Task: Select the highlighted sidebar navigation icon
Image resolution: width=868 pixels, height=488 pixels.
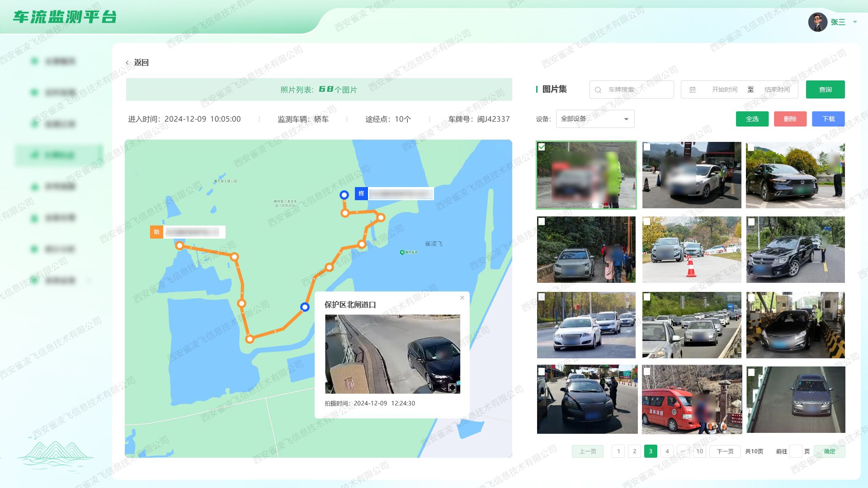Action: [35, 155]
